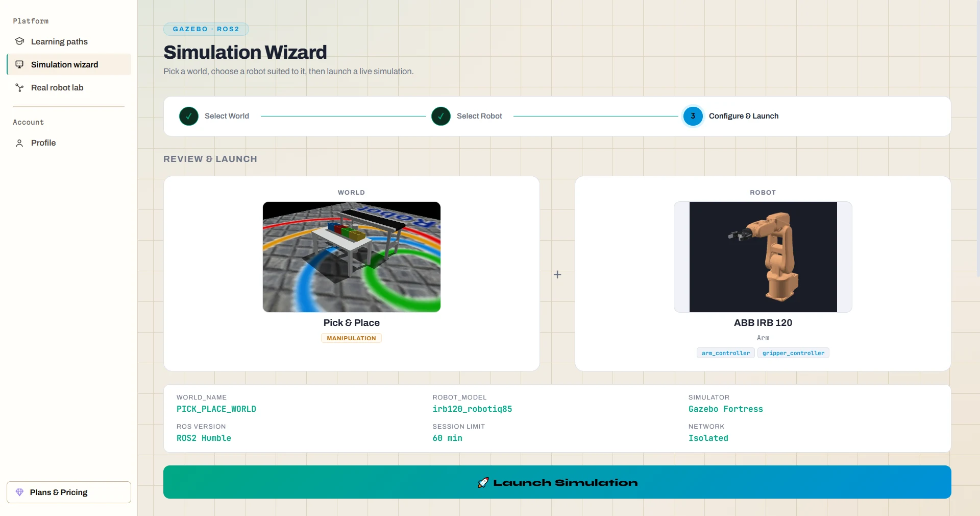Click the irb120_robotiq85 value
The height and width of the screenshot is (516, 980).
tap(472, 409)
